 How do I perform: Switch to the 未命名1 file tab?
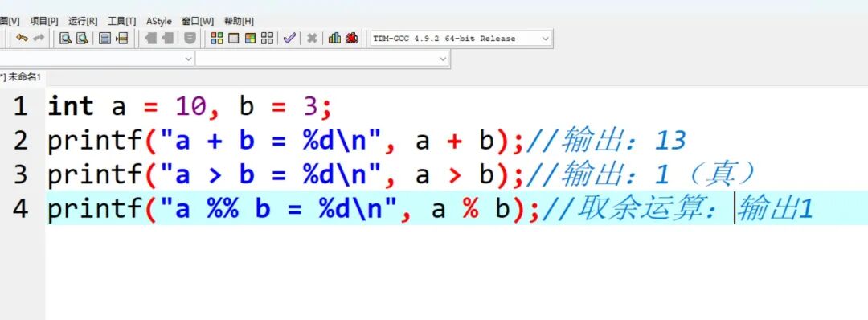tap(20, 77)
